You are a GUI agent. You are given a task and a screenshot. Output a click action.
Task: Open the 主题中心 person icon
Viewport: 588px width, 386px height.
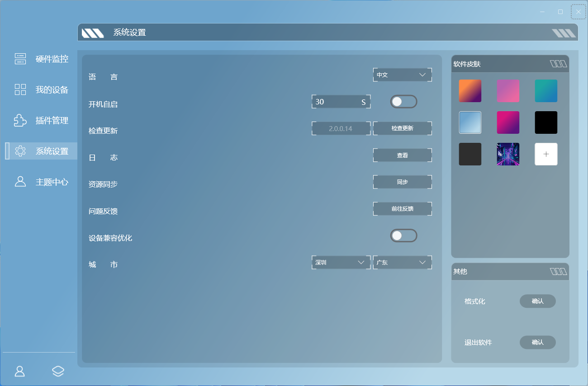20,182
